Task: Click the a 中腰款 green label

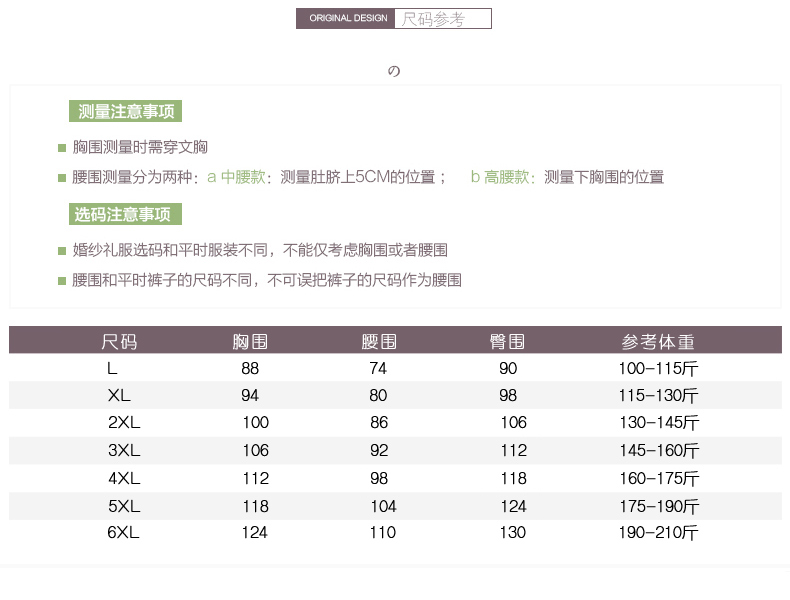Action: (x=236, y=177)
